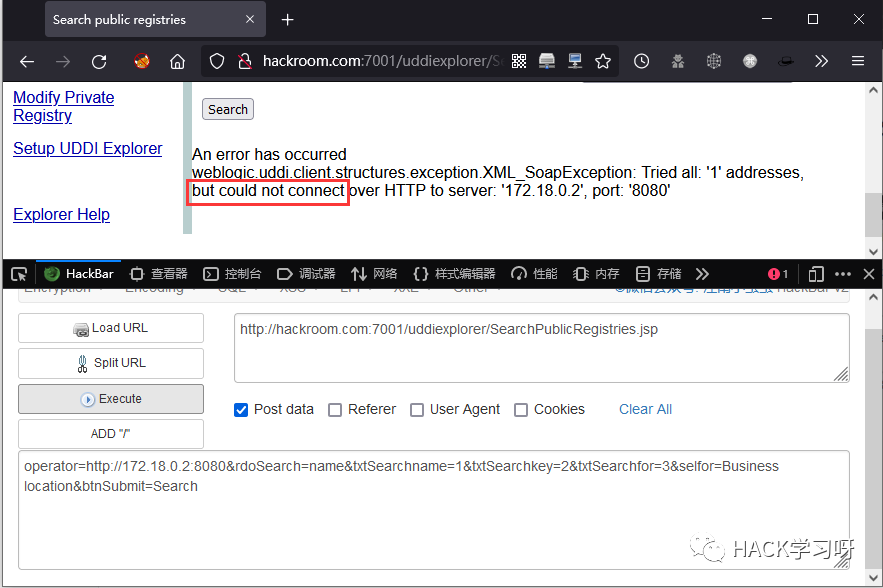Click the HackBar panel scrollbar down arrow
883x588 pixels.
pyautogui.click(x=873, y=578)
